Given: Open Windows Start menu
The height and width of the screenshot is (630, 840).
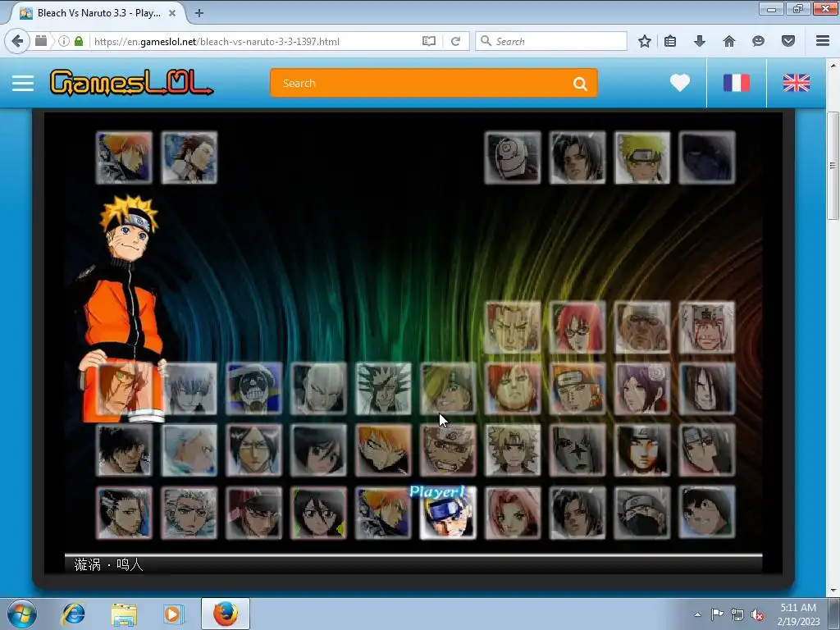Looking at the screenshot, I should click(x=22, y=614).
